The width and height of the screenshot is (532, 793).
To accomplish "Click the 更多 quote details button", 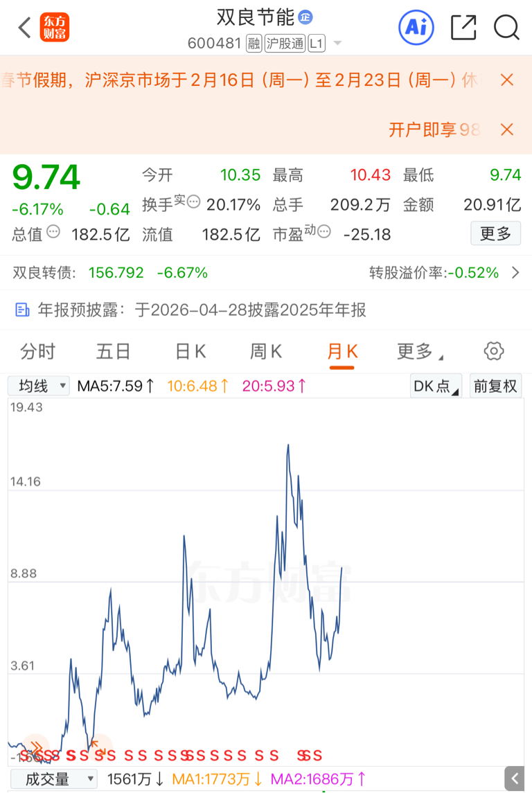I will [495, 233].
